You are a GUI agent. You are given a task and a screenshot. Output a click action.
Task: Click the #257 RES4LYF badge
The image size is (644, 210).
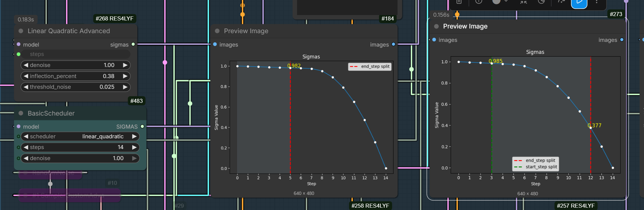(x=576, y=206)
